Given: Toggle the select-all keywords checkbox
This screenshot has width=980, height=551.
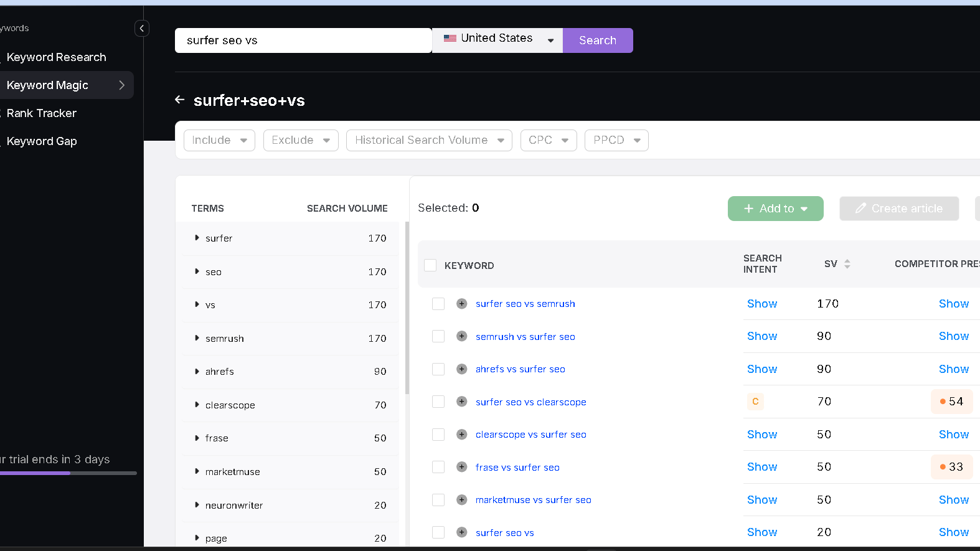Looking at the screenshot, I should tap(430, 265).
